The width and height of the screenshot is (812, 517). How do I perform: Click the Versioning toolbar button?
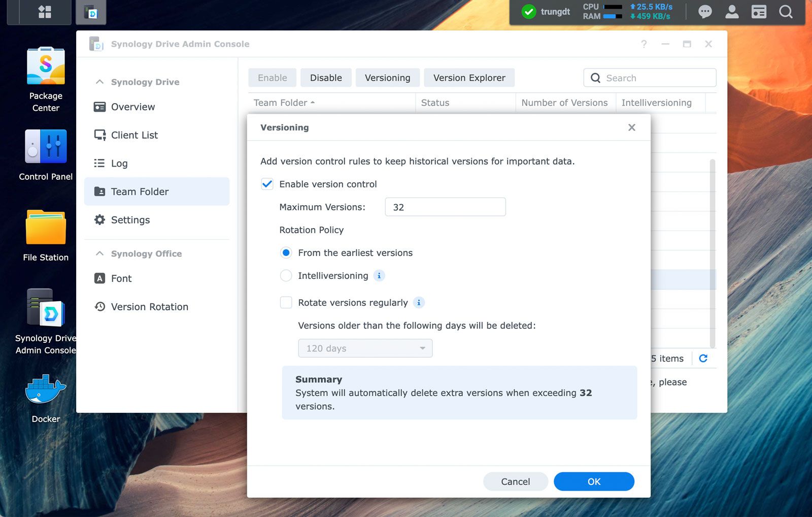(388, 78)
